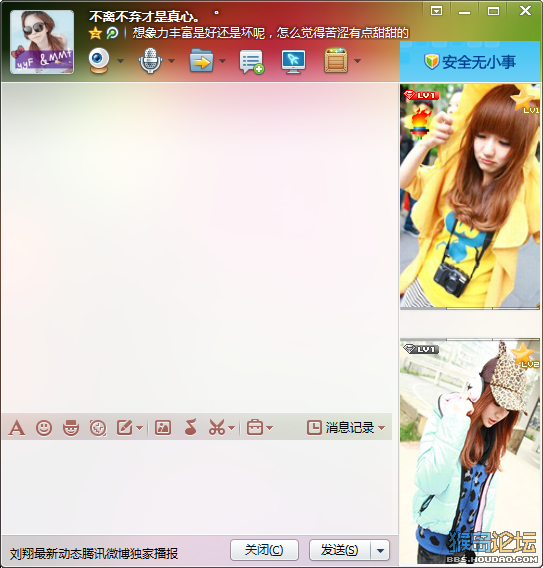The width and height of the screenshot is (543, 568).
Task: Click the star LV1 badge on top photo
Action: (x=525, y=100)
